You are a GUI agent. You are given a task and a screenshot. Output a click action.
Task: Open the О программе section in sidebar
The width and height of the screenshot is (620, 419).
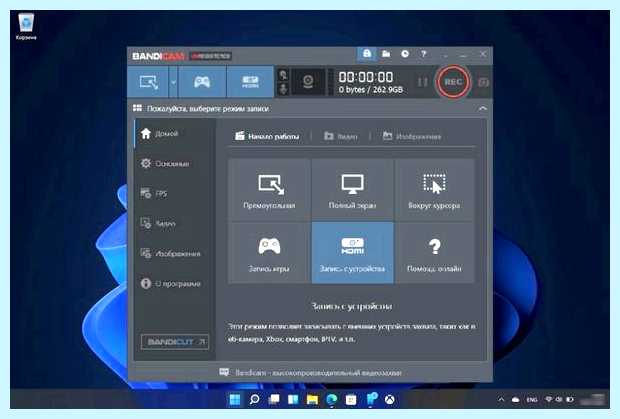coord(174,283)
